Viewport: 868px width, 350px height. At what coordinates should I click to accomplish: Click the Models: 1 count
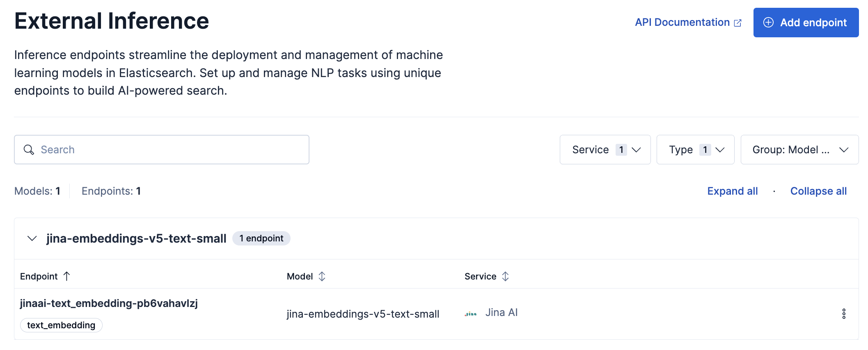point(37,191)
